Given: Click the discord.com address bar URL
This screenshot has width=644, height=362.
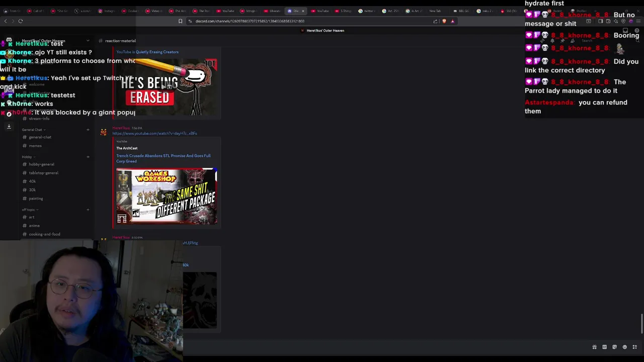Looking at the screenshot, I should (250, 21).
